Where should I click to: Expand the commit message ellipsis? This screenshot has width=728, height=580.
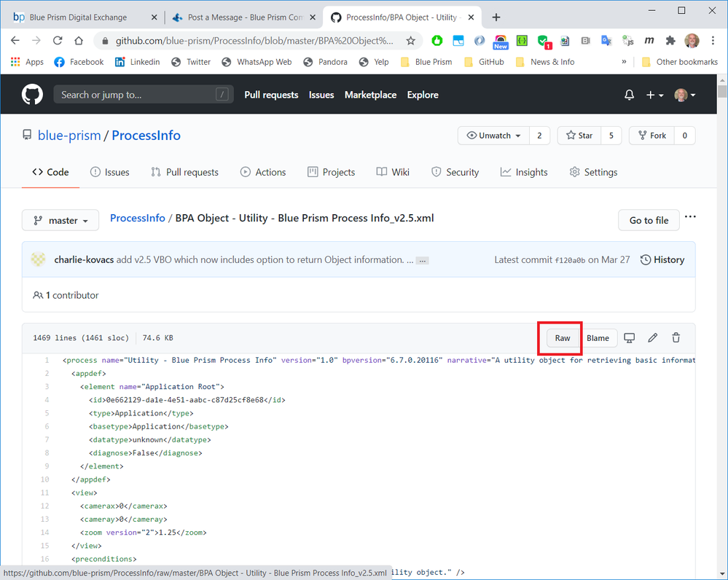pyautogui.click(x=422, y=261)
